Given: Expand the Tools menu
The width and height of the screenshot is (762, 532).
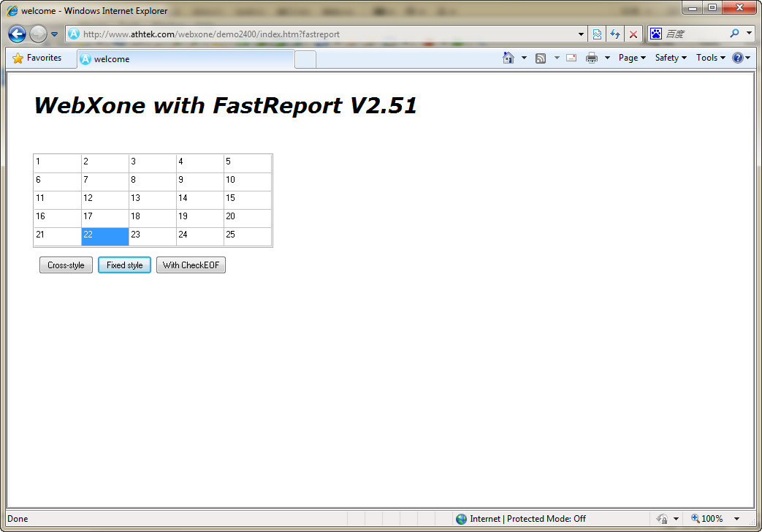Looking at the screenshot, I should (x=710, y=58).
